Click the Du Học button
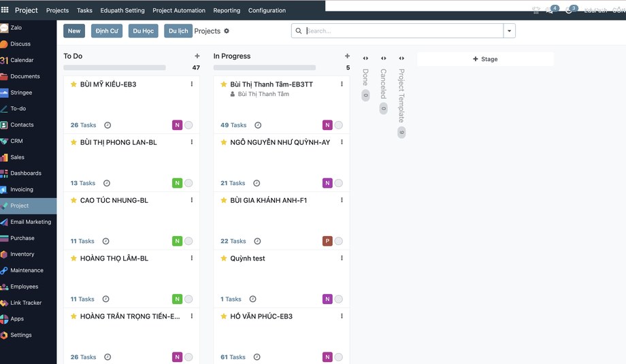The width and height of the screenshot is (626, 364). coord(144,31)
